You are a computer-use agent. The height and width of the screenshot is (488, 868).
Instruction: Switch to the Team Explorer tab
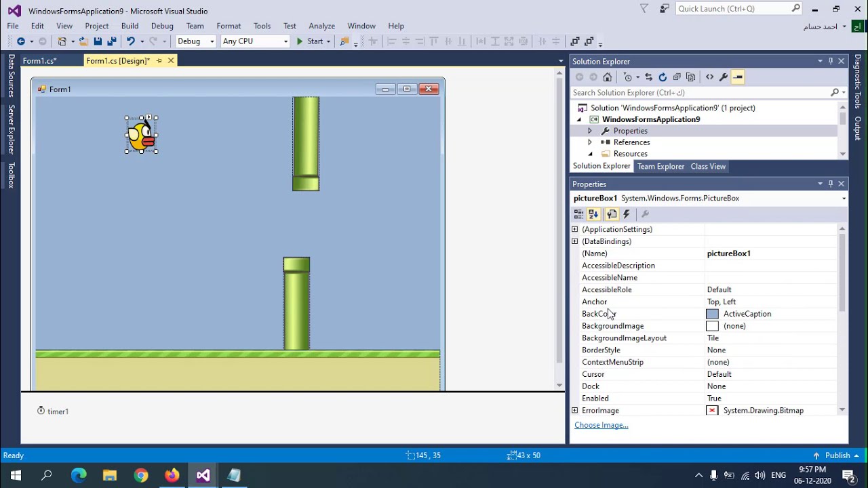pos(660,167)
